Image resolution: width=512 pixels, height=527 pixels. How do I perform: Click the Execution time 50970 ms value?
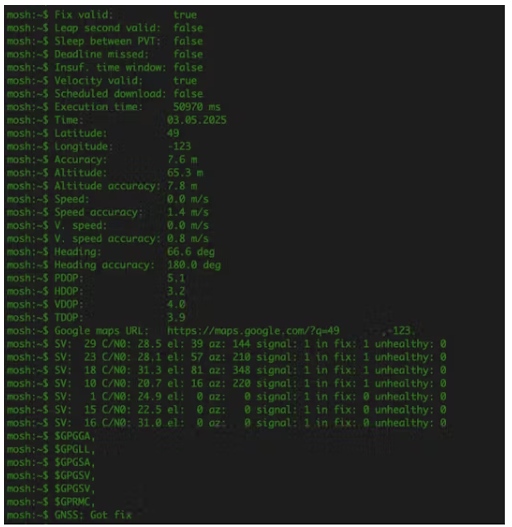pos(197,107)
